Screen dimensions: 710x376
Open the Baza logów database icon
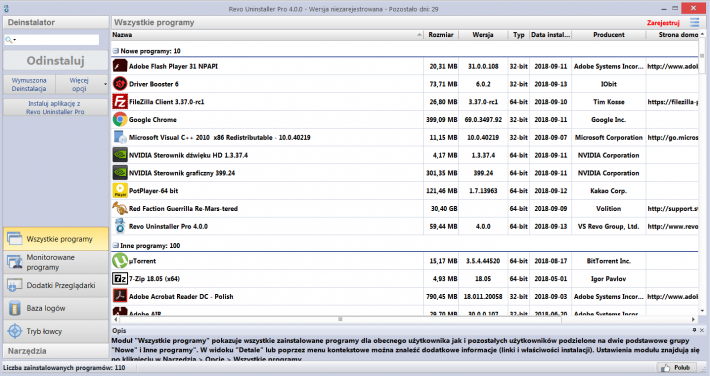pyautogui.click(x=14, y=308)
